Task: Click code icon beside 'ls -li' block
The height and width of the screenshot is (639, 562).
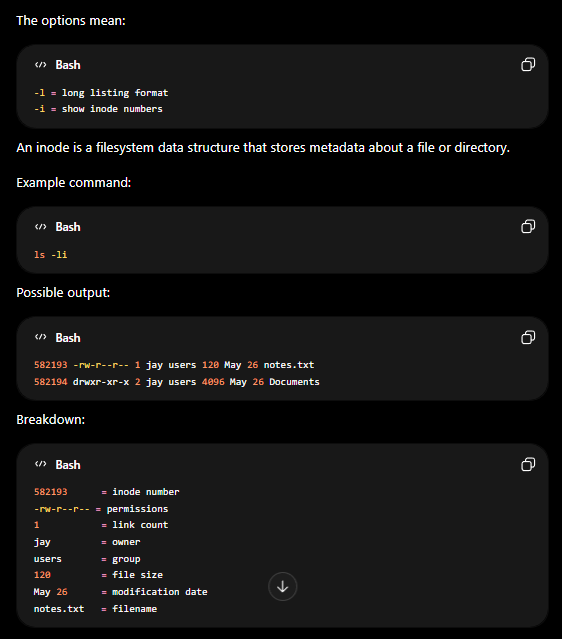Action: tap(40, 227)
